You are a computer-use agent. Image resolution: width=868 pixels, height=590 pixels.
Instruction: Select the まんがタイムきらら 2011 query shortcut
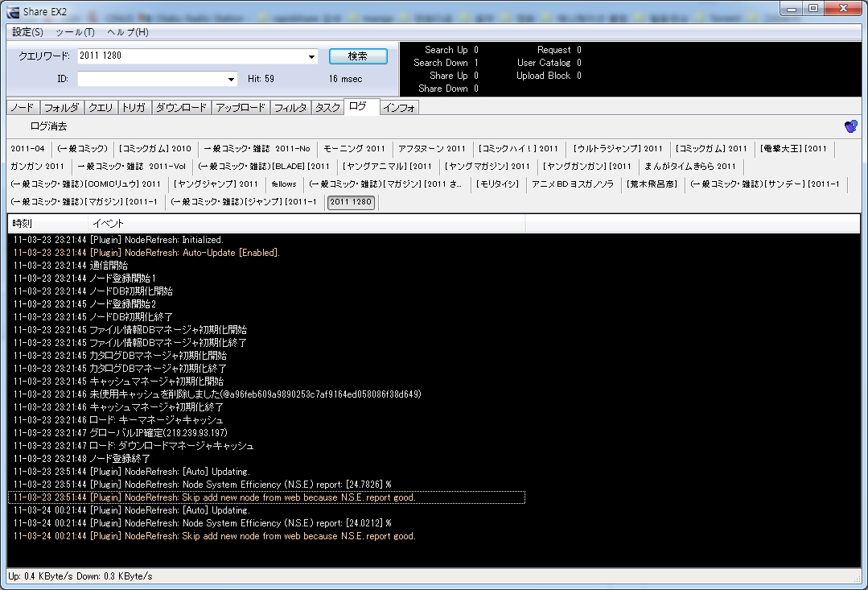tap(689, 166)
